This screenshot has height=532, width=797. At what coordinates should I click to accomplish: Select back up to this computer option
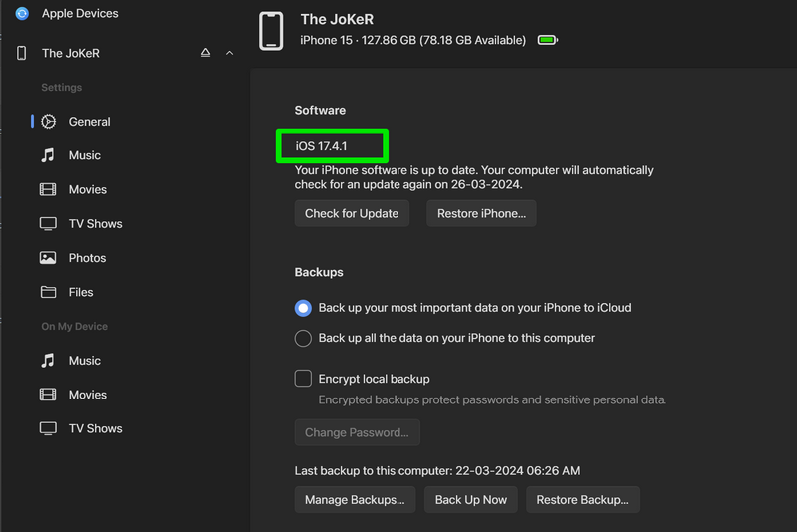(303, 338)
